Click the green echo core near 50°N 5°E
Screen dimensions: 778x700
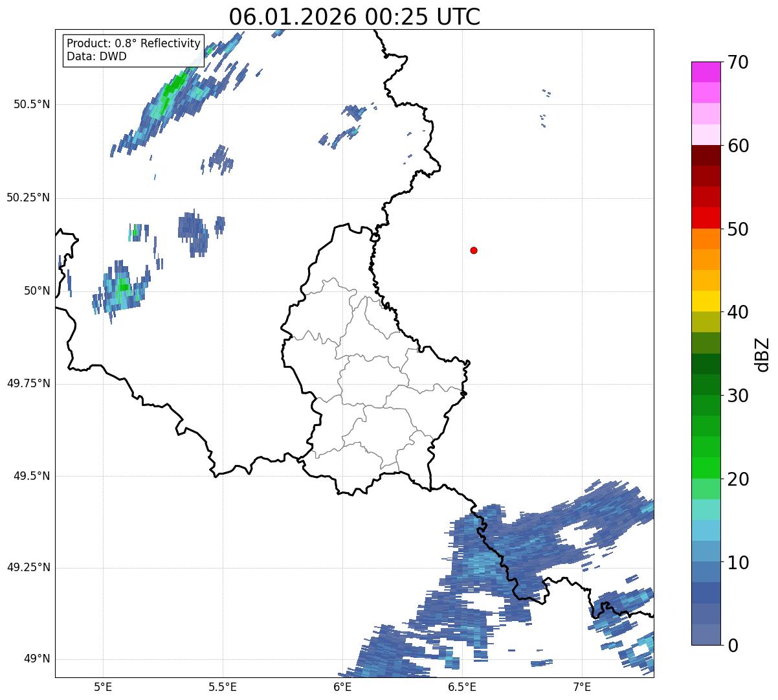coord(123,287)
